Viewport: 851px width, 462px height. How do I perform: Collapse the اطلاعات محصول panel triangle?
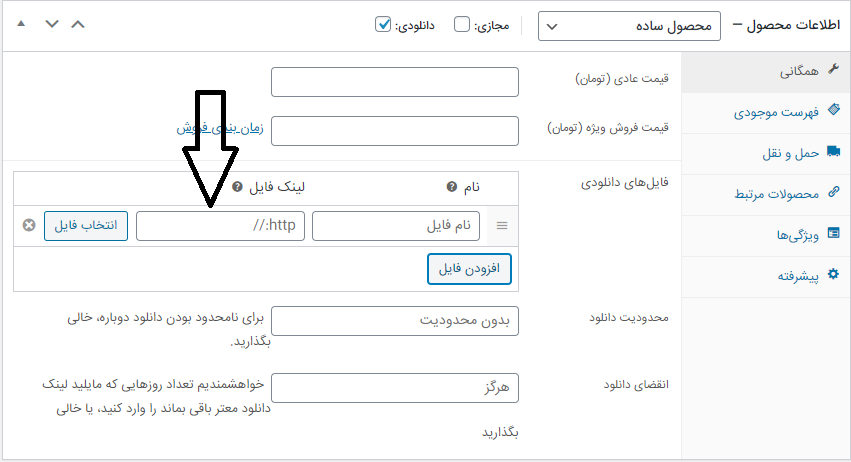point(21,23)
